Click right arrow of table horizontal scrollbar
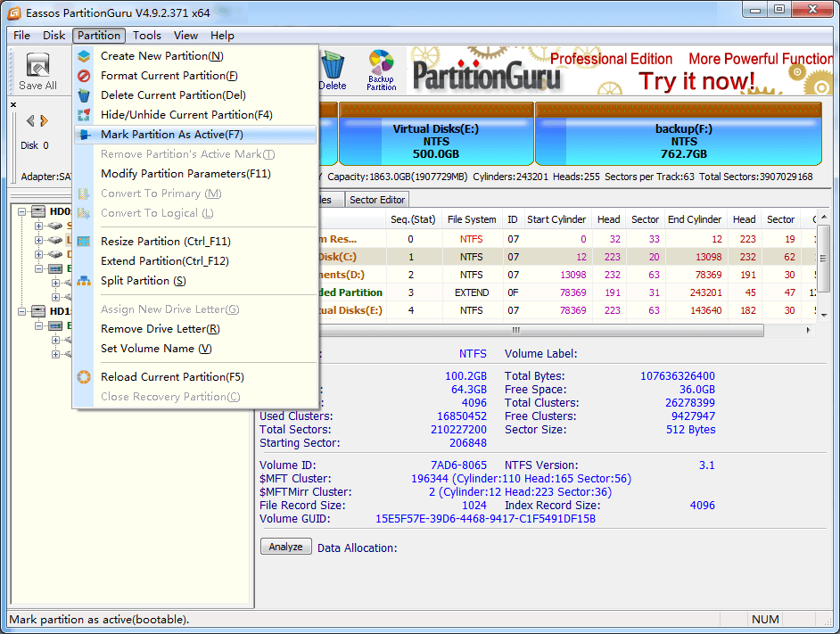The image size is (840, 634). (x=809, y=330)
